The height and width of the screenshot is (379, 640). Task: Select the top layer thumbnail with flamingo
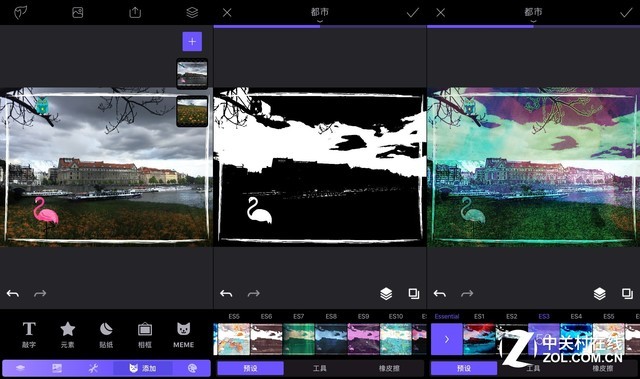pyautogui.click(x=192, y=73)
